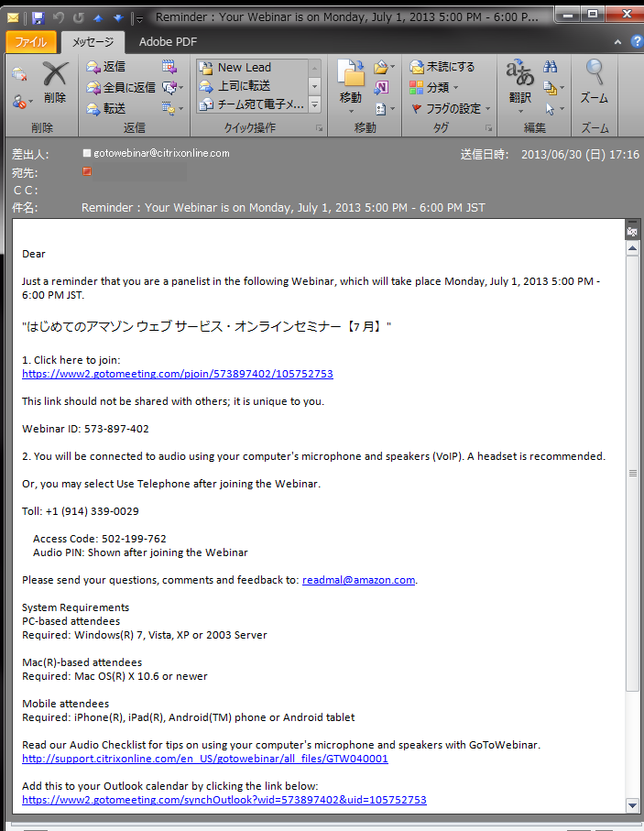Click the Webinar ID: 573-897-402 text
644x831 pixels.
point(85,429)
